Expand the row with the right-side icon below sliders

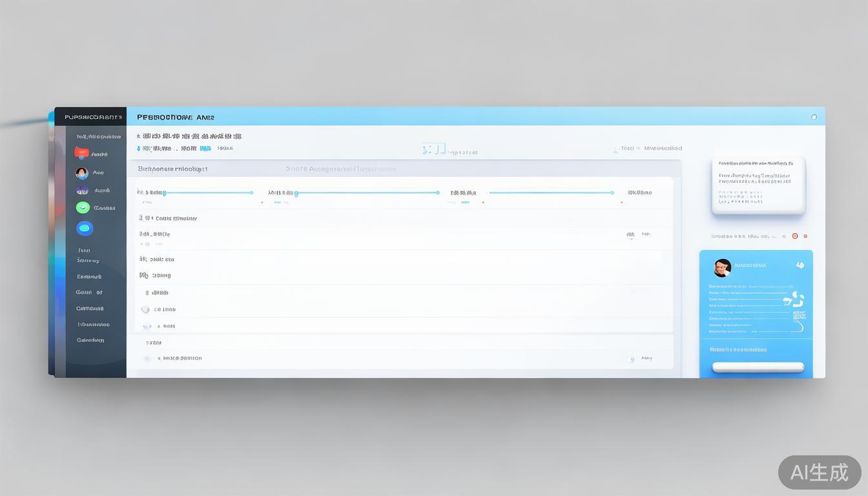pos(630,236)
